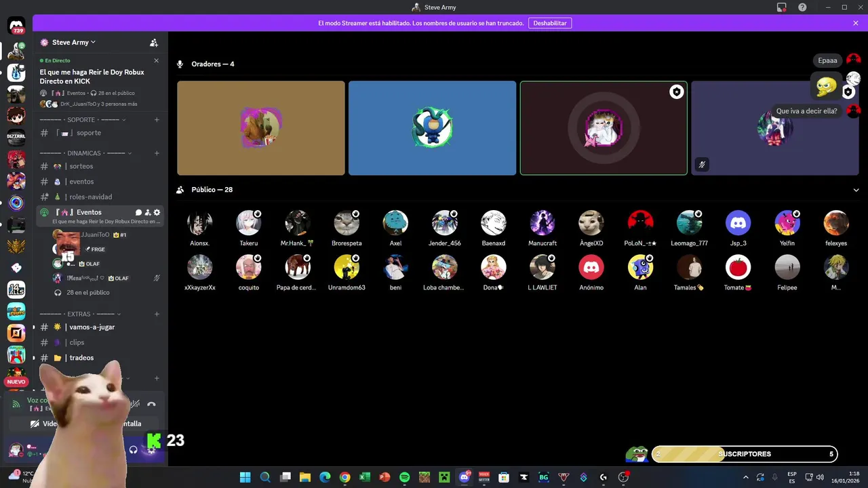Open the DIZZRAL server icon
Image resolution: width=868 pixels, height=488 pixels.
tap(16, 138)
